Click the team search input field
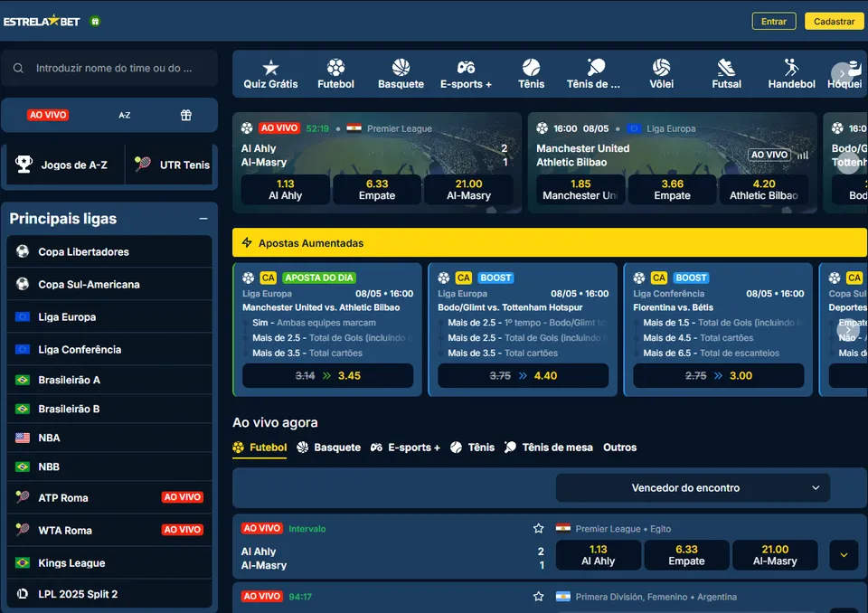868x613 pixels. tap(109, 68)
